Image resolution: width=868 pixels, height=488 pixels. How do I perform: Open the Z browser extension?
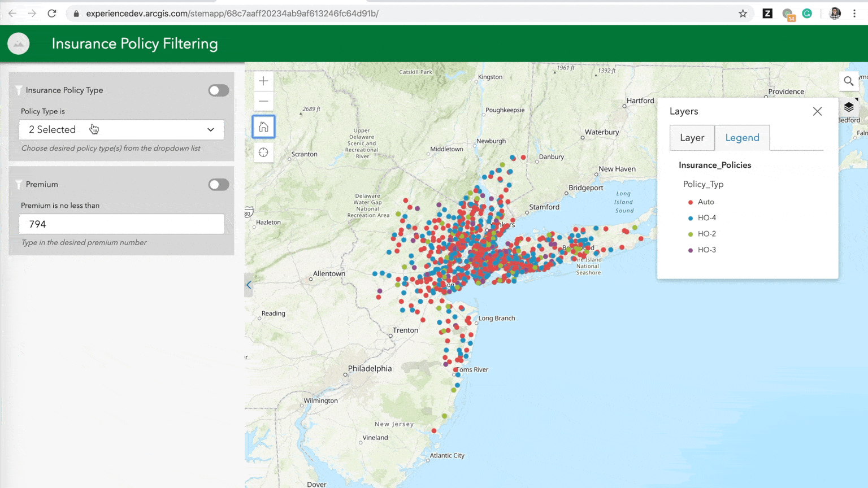pyautogui.click(x=767, y=14)
